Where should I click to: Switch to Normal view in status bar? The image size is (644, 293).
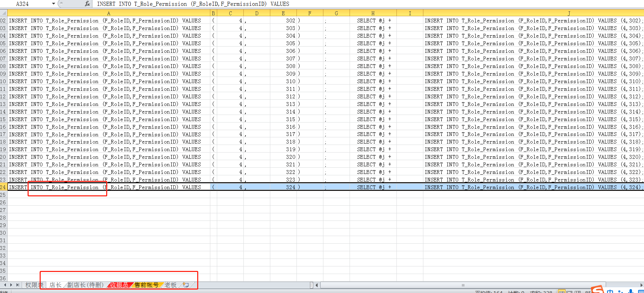[x=562, y=291]
